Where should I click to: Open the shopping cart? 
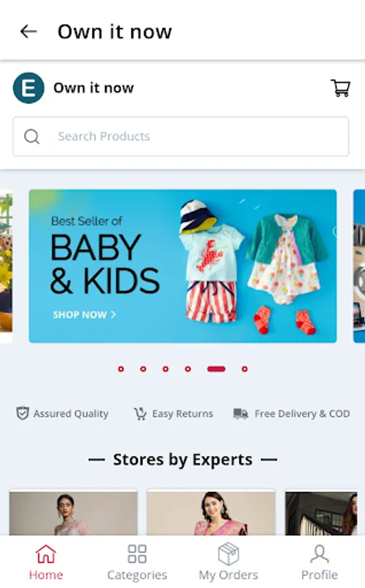coord(340,88)
